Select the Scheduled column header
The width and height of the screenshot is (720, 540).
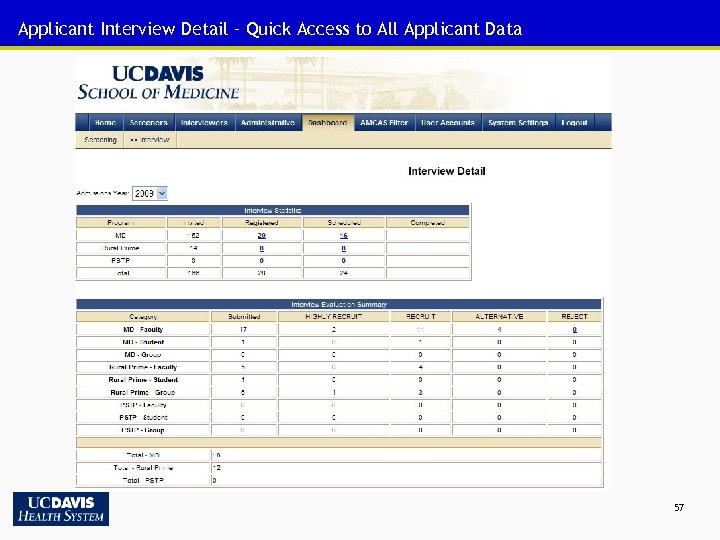tap(344, 223)
